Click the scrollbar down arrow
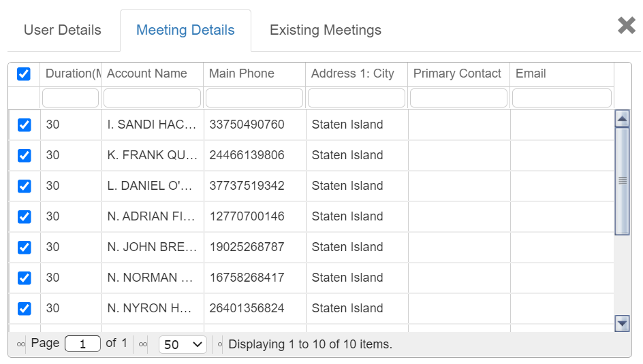Screen dimensions: 643x364 pyautogui.click(x=621, y=322)
